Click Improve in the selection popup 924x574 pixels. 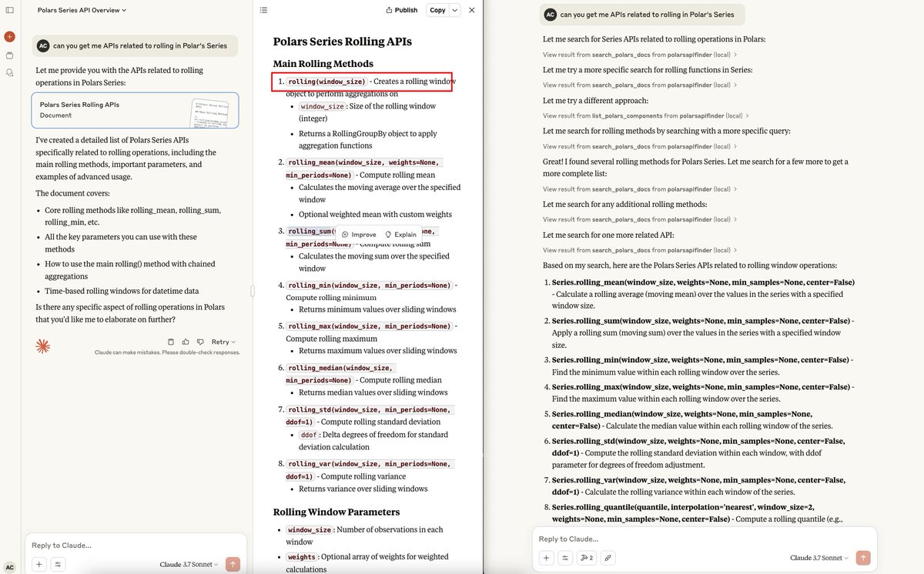click(x=359, y=235)
